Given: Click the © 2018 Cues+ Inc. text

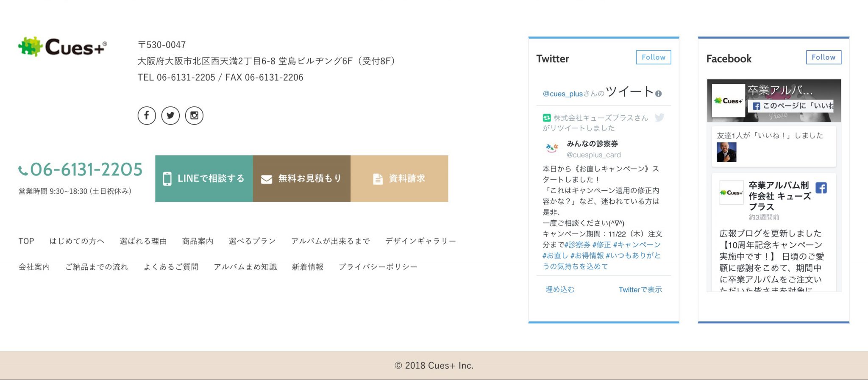Looking at the screenshot, I should 434,365.
